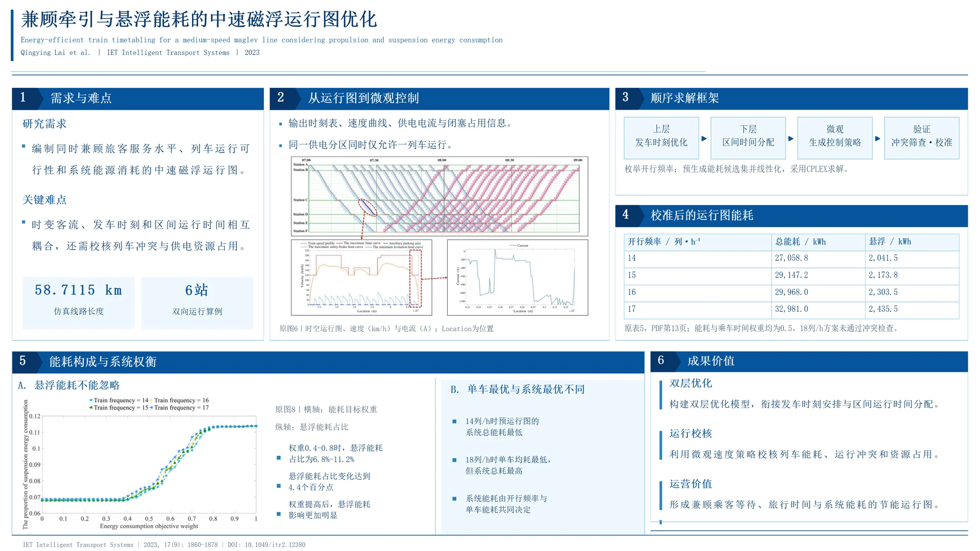This screenshot has width=980, height=551.
Task: Click the arrow between 上层 and 下层 boxes
Action: [704, 138]
